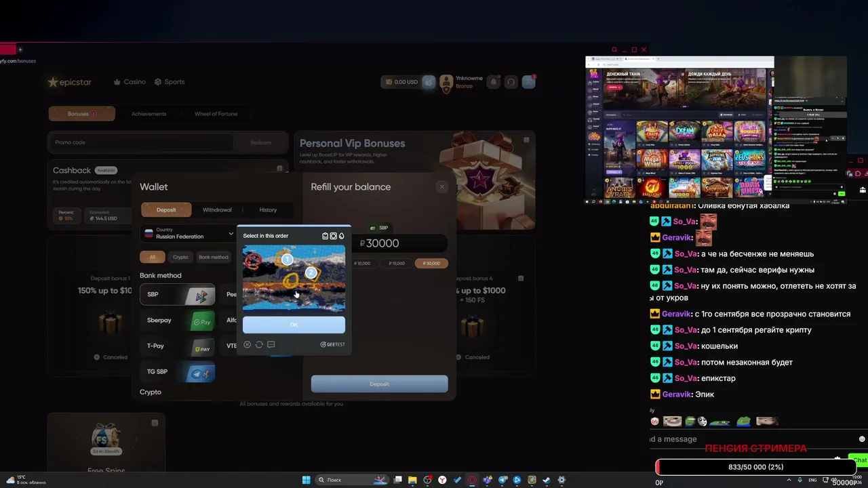This screenshot has height=488, width=868.
Task: Open the captcha feedback icon
Action: 271,344
